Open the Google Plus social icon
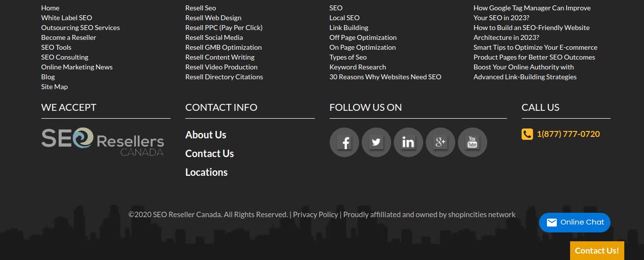This screenshot has width=644, height=260. 440,142
